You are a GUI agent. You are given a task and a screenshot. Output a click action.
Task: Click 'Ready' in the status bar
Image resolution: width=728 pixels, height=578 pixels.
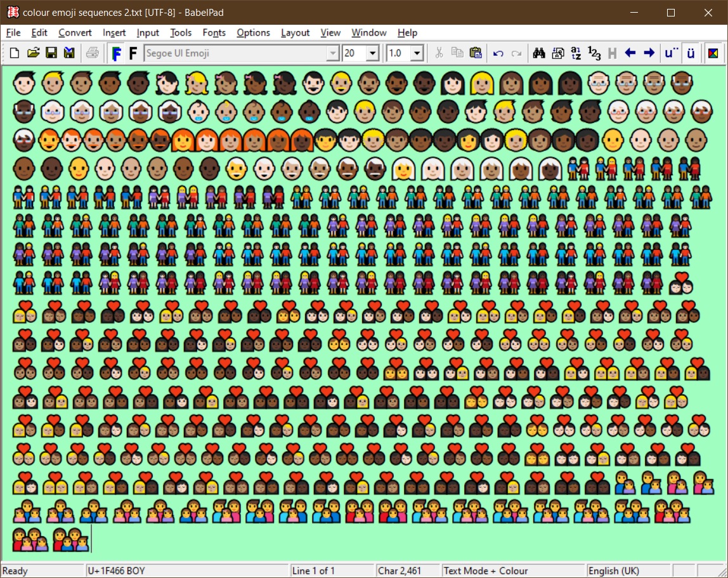[15, 570]
